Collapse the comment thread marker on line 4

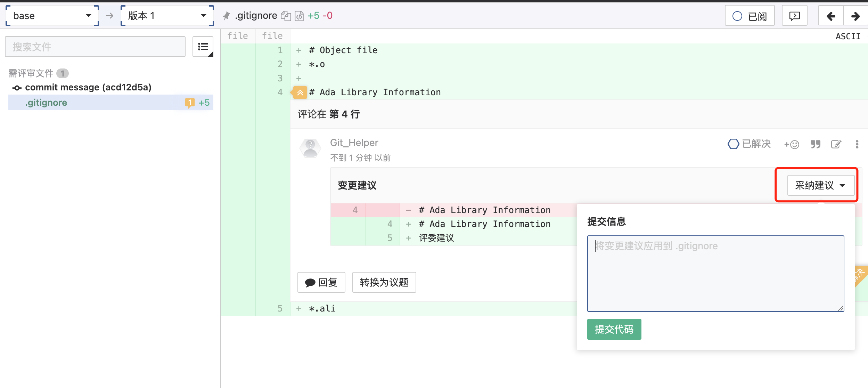[300, 92]
